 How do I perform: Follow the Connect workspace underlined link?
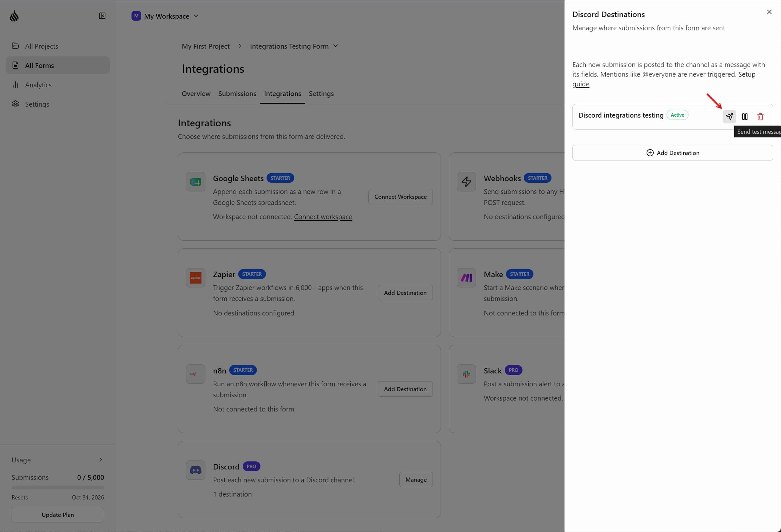(x=323, y=217)
